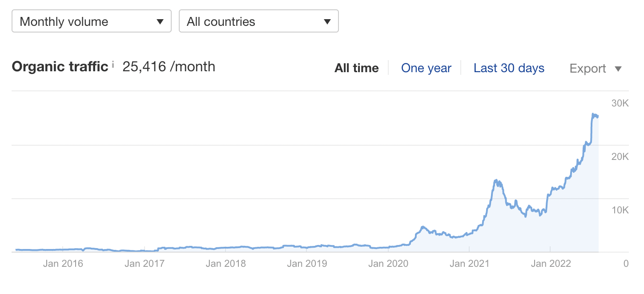Click the Jan 2022 axis label
644x294 pixels.
551,263
